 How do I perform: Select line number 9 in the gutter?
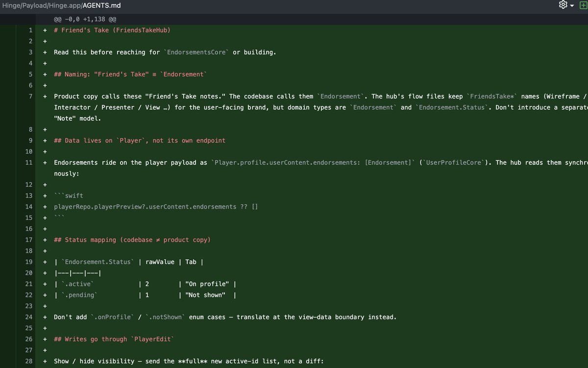coord(30,140)
